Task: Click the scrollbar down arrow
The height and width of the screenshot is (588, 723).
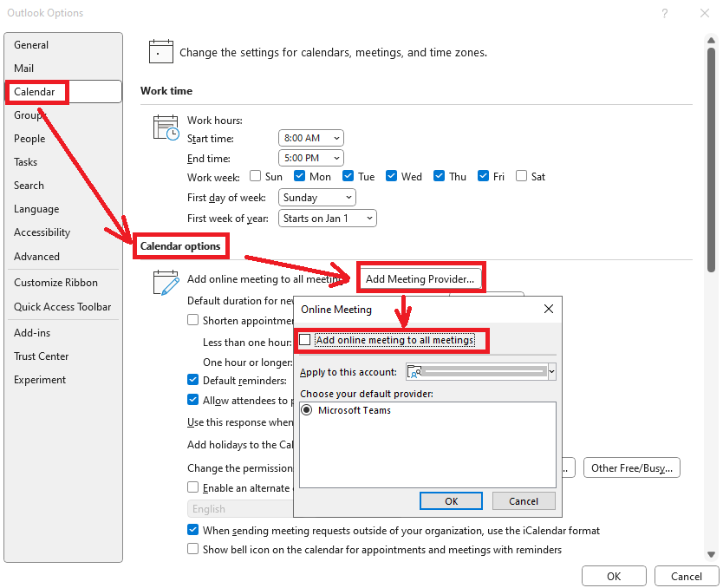Action: [x=712, y=553]
